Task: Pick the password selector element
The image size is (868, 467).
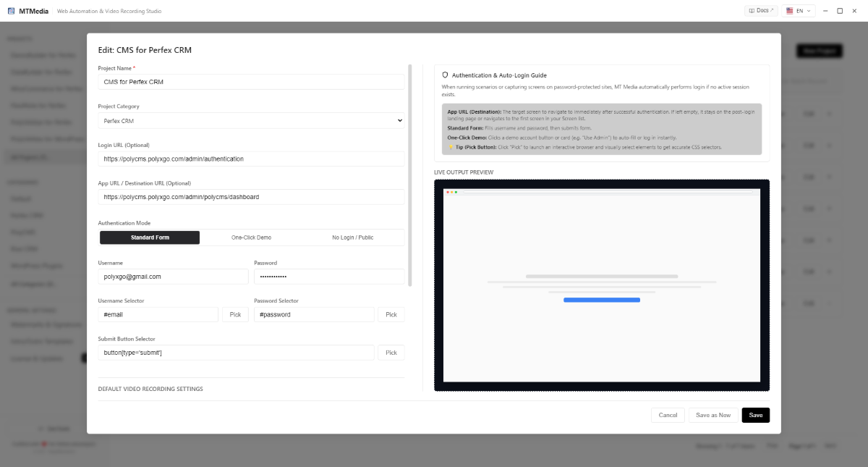Action: pos(391,315)
